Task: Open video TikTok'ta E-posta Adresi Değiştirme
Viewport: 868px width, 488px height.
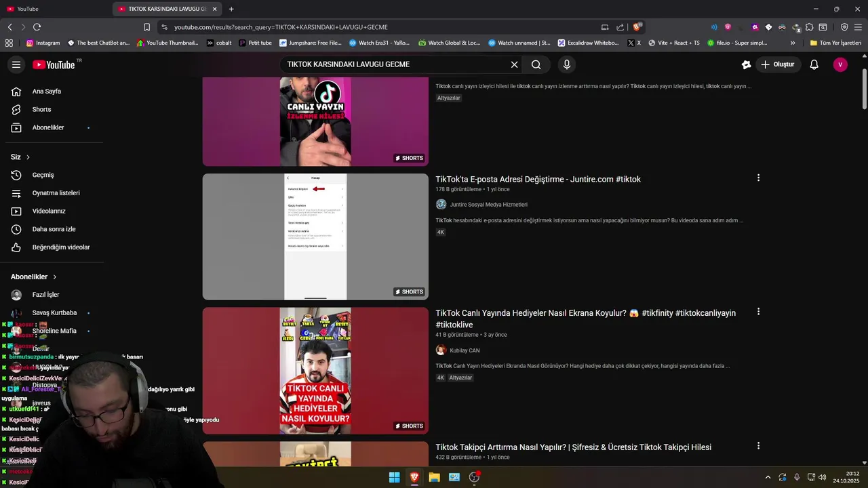Action: (x=538, y=179)
